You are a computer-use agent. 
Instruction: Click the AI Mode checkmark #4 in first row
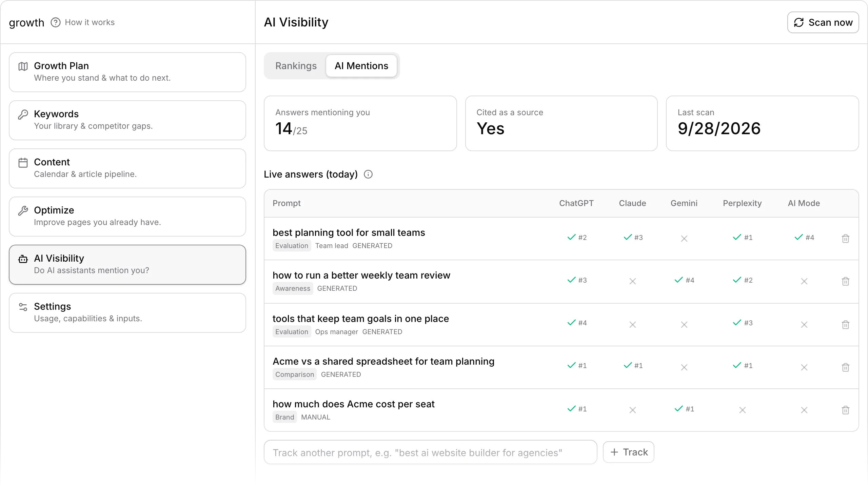coord(804,237)
